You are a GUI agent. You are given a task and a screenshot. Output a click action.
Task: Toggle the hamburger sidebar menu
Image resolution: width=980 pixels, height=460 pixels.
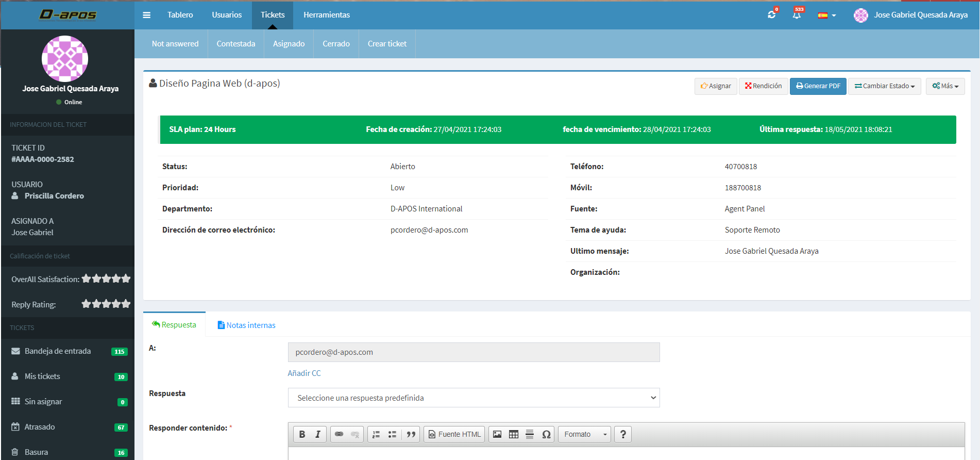click(147, 15)
